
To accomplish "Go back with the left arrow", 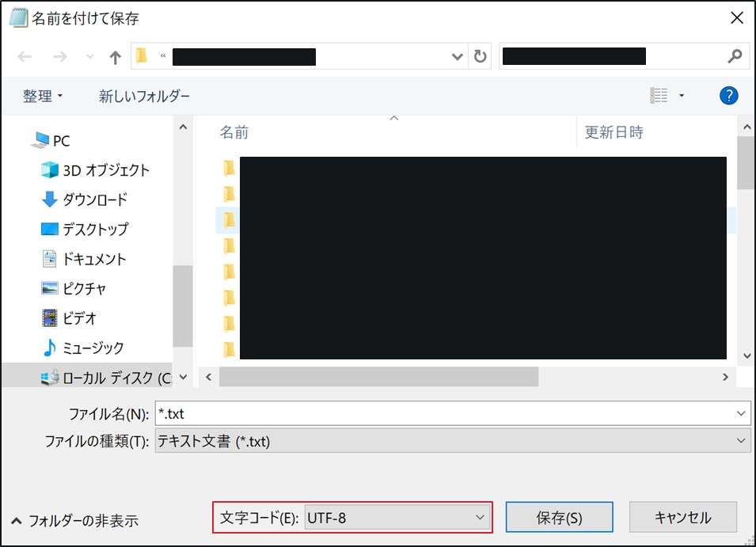I will click(25, 57).
